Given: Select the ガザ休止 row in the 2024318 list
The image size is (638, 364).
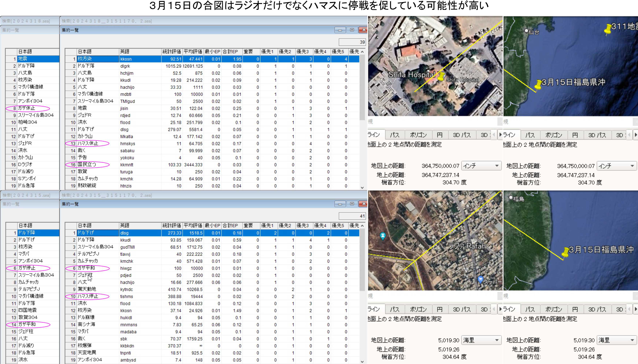Looking at the screenshot, I should 32,108.
